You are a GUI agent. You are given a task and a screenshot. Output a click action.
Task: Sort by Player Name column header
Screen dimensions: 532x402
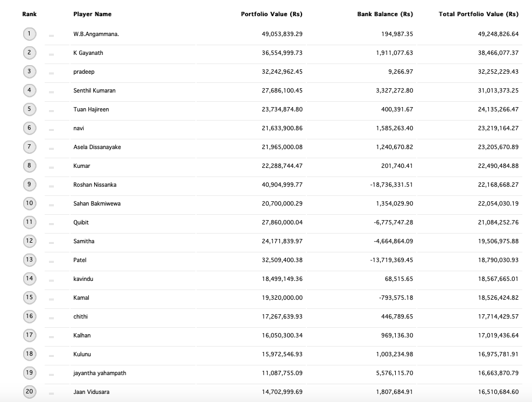92,14
